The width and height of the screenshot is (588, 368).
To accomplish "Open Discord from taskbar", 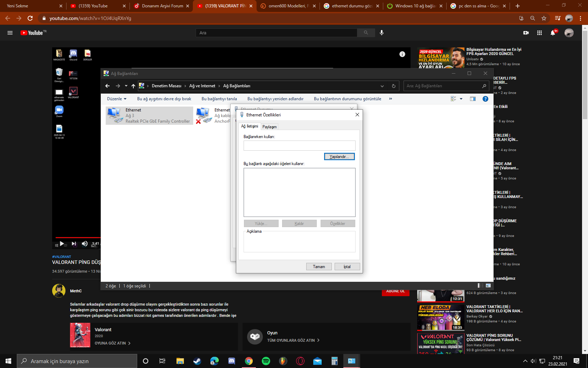I will tap(231, 361).
